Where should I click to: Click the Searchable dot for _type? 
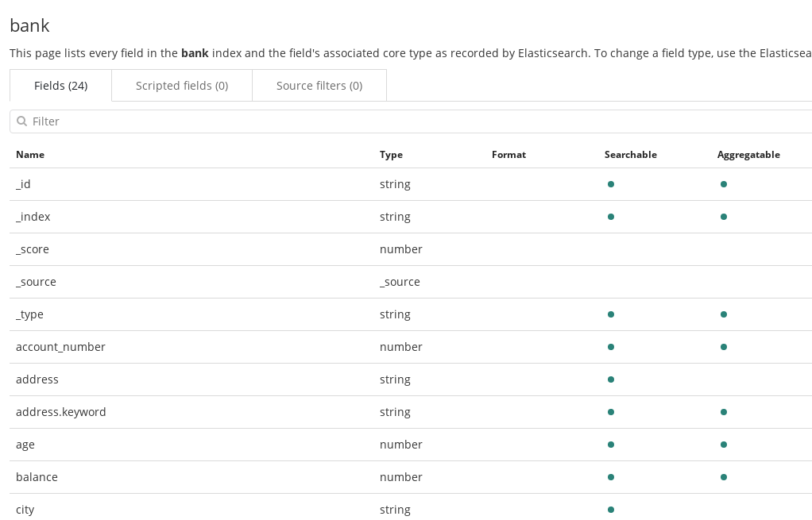pyautogui.click(x=611, y=314)
